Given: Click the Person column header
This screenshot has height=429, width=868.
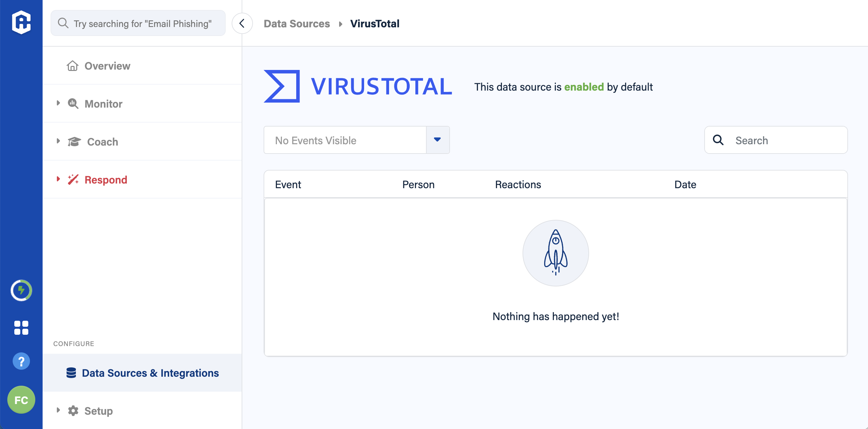Looking at the screenshot, I should click(418, 185).
